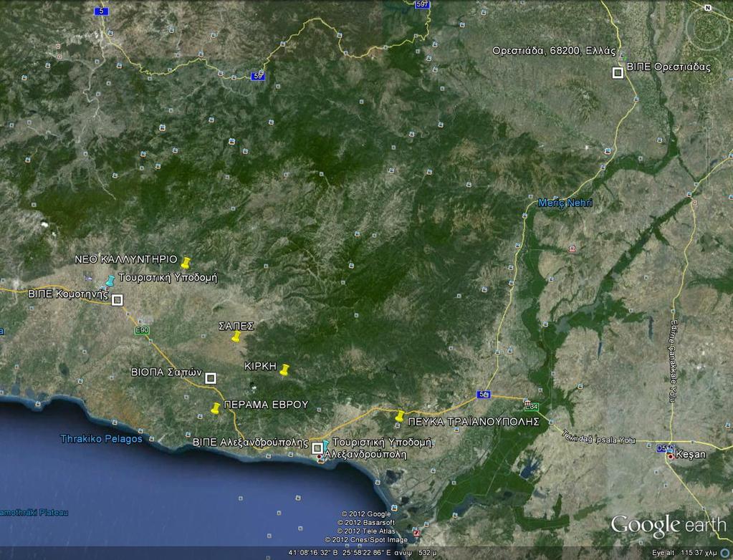Click the ΣΑΠΕΣ label text
The image size is (733, 560).
coord(236,327)
